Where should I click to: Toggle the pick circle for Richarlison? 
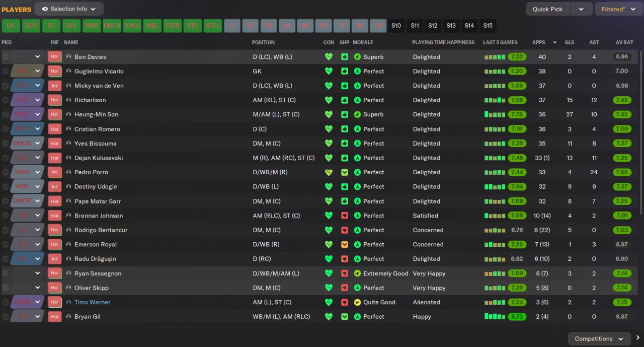(6, 100)
